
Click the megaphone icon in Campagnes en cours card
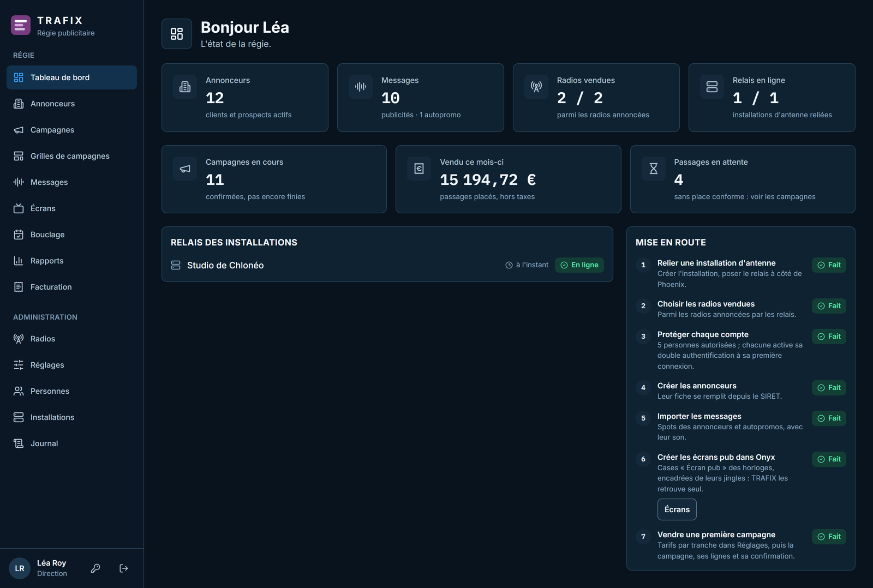coord(185,169)
